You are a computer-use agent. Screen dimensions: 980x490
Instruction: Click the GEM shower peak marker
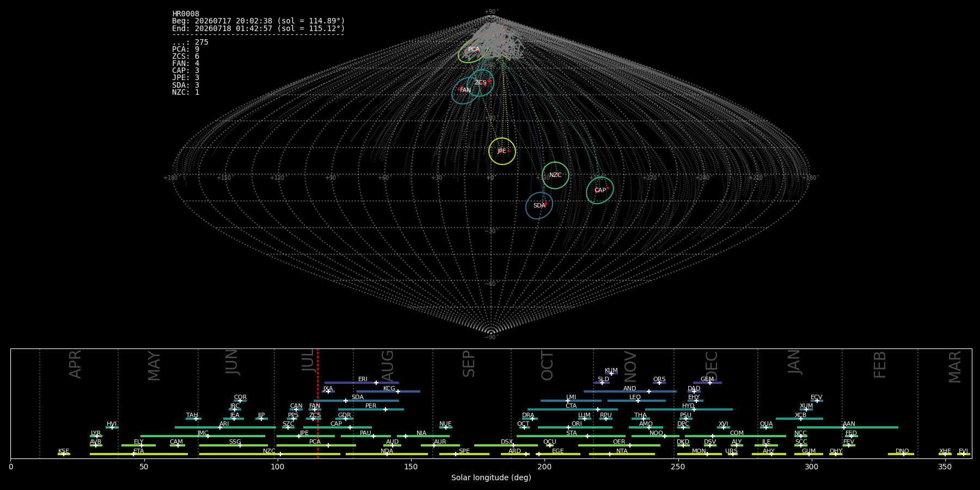click(709, 383)
